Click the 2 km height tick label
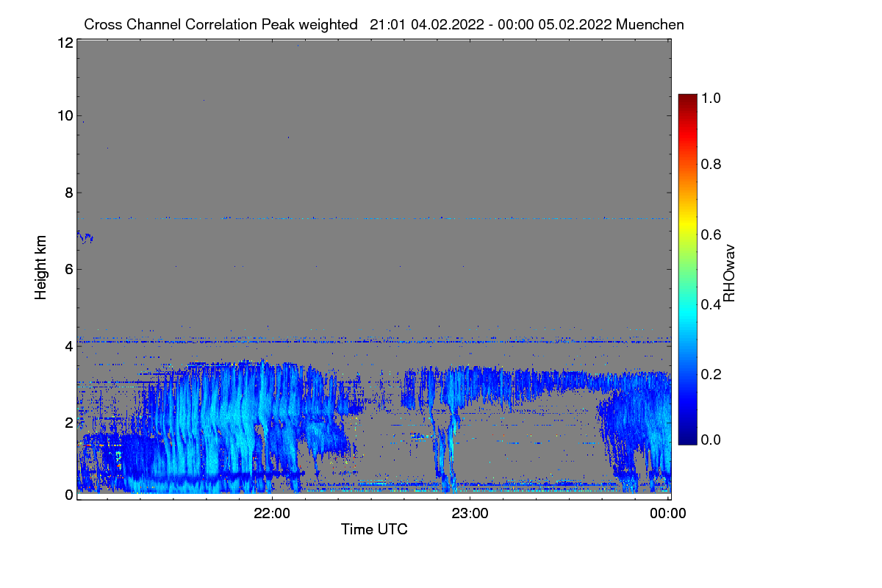 pos(69,423)
